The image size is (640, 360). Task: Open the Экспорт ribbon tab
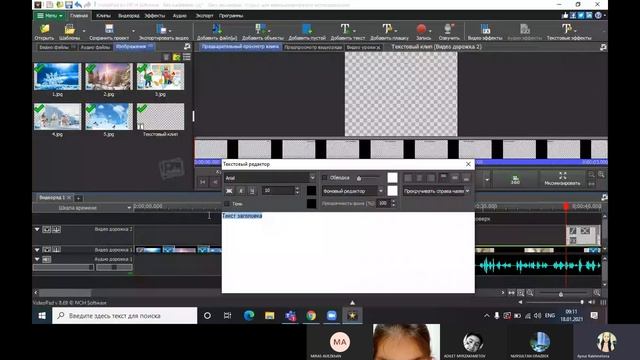204,16
